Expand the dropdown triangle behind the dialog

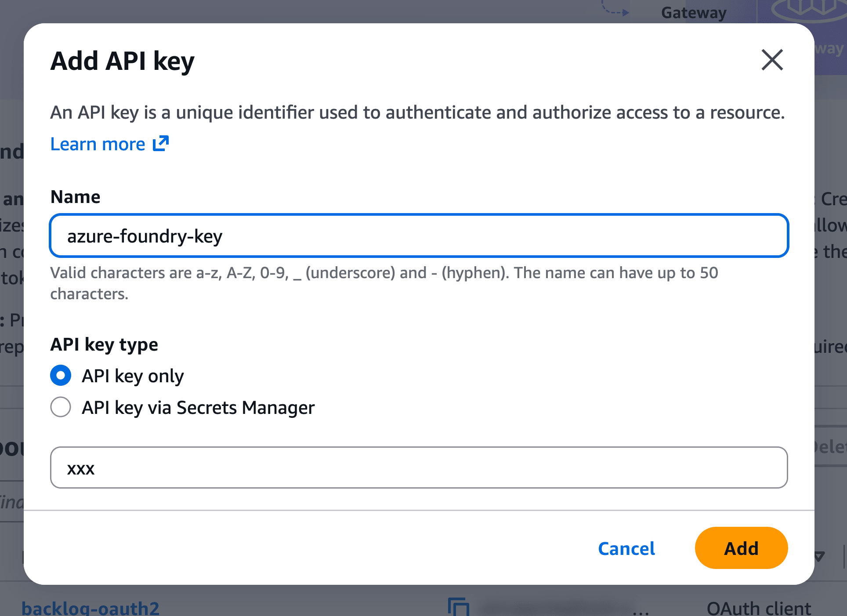(819, 556)
